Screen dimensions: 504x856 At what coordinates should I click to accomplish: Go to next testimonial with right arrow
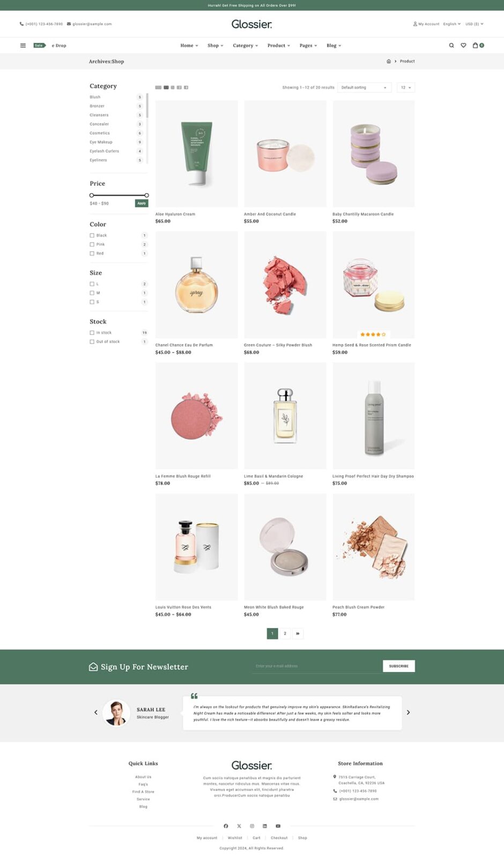point(408,713)
